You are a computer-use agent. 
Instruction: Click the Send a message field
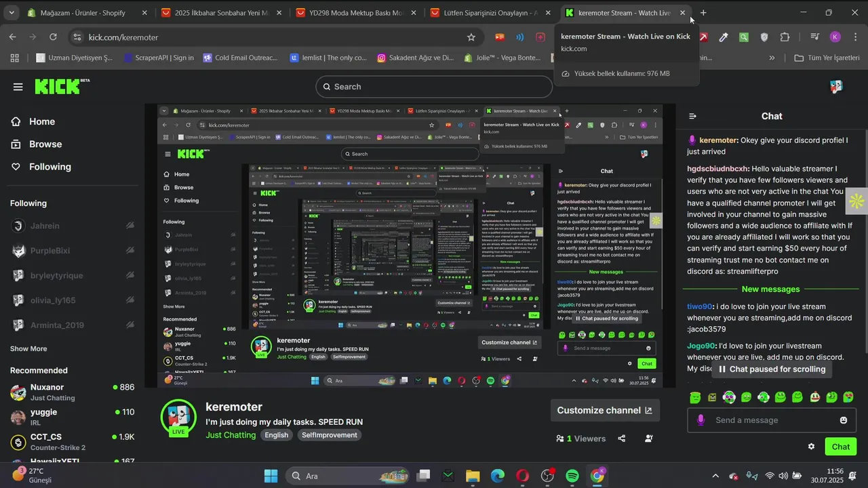(x=772, y=420)
